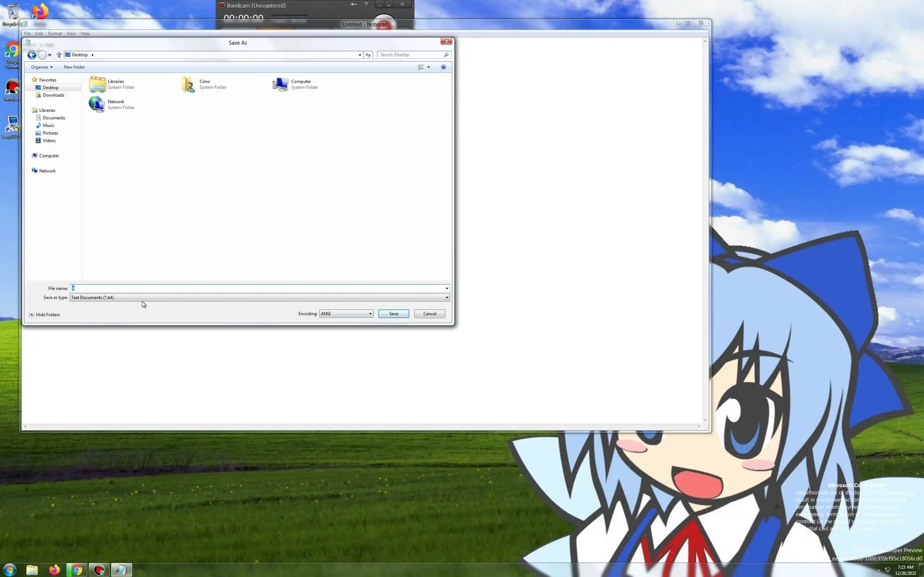The image size is (924, 577).
Task: Change view using the view icon button
Action: (421, 67)
